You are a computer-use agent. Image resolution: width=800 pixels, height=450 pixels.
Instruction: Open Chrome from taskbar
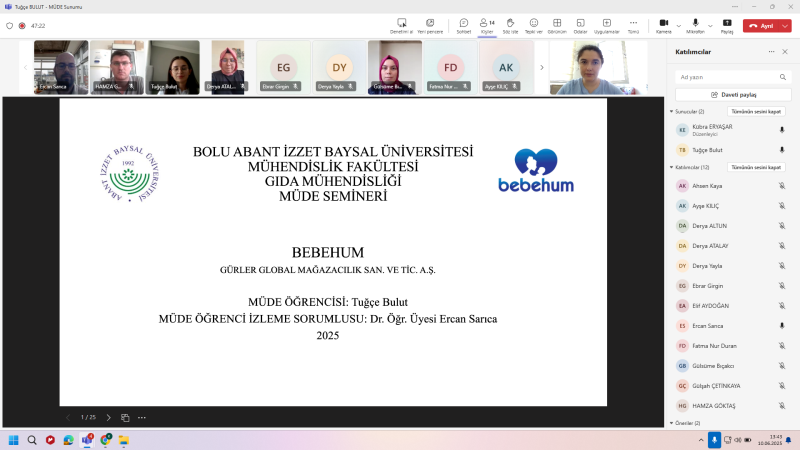(106, 440)
